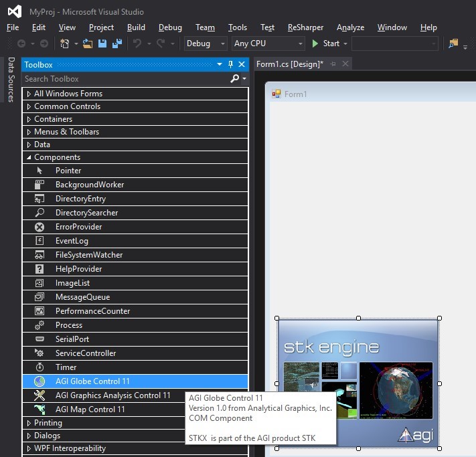Expand the Data toolbox group
The width and height of the screenshot is (476, 457).
point(29,145)
